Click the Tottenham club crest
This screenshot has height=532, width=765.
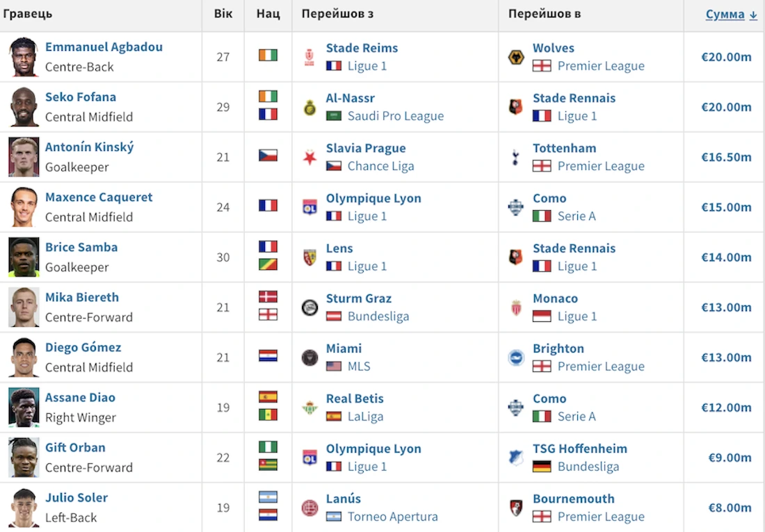click(x=516, y=157)
